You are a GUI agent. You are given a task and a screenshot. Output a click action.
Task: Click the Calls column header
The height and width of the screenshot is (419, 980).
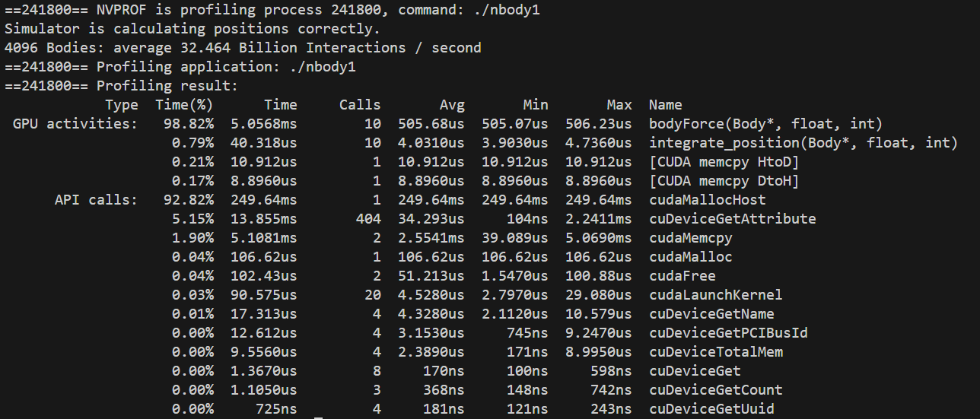tap(360, 105)
